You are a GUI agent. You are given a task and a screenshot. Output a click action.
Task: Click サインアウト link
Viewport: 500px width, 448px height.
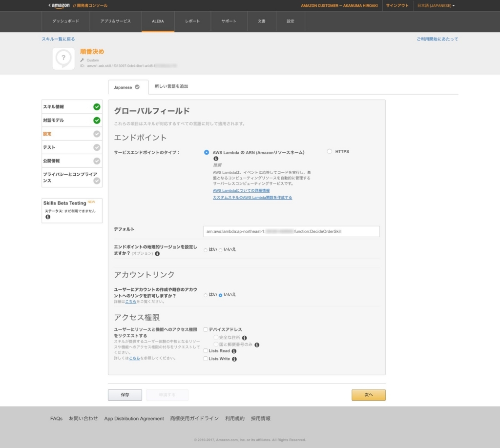[x=397, y=6]
